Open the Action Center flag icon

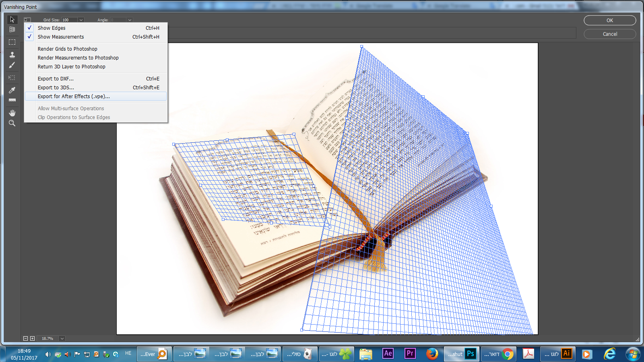(x=77, y=354)
